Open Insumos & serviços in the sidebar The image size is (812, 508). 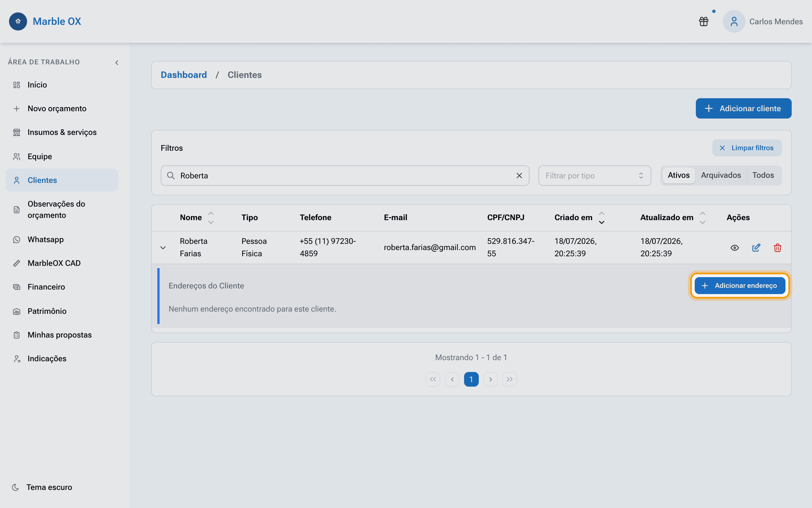[62, 132]
